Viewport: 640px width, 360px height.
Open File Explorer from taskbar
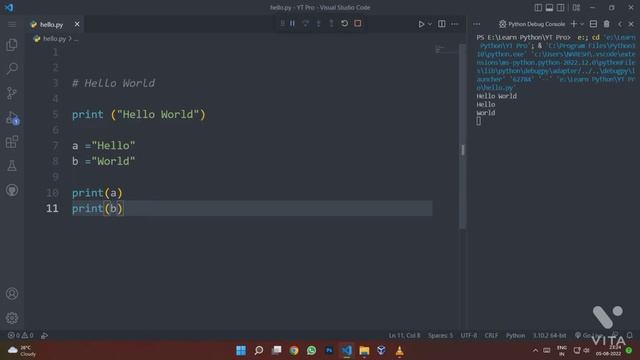pyautogui.click(x=364, y=350)
